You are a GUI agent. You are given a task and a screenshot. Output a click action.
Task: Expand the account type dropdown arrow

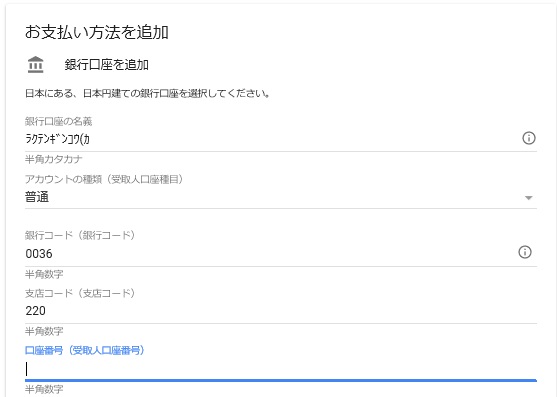click(x=529, y=198)
